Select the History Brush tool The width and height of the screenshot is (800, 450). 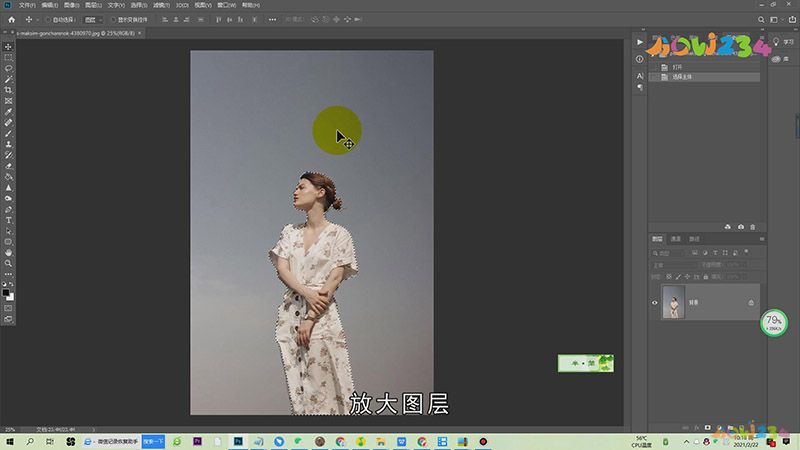8,155
